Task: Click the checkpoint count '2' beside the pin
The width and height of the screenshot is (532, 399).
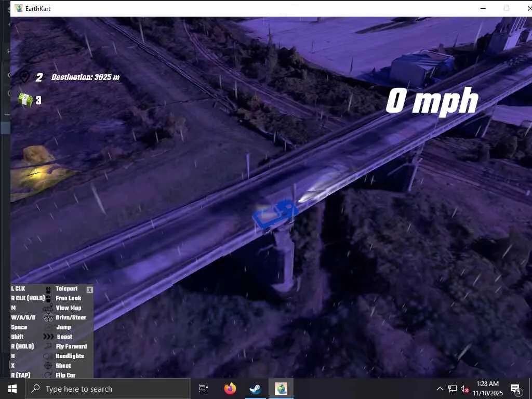Action: coord(39,77)
